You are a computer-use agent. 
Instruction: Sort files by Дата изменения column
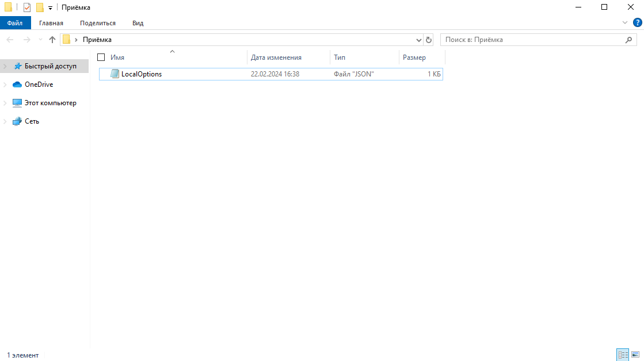276,57
